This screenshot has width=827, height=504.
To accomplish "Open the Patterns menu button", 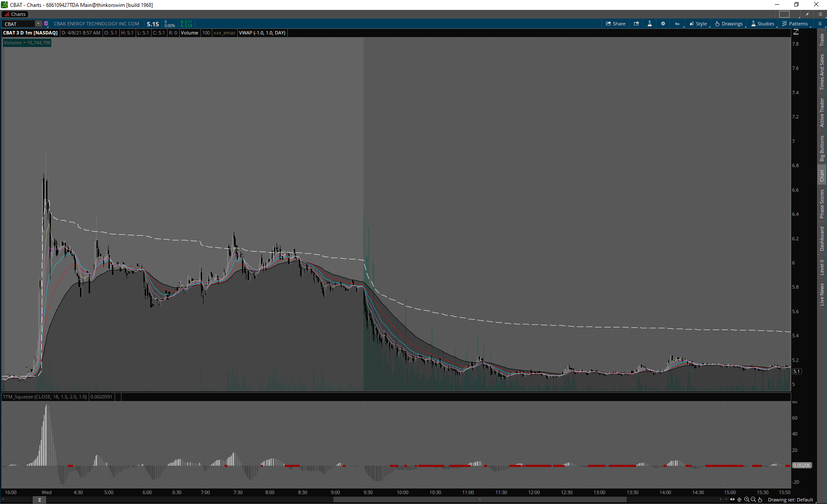I will click(795, 24).
